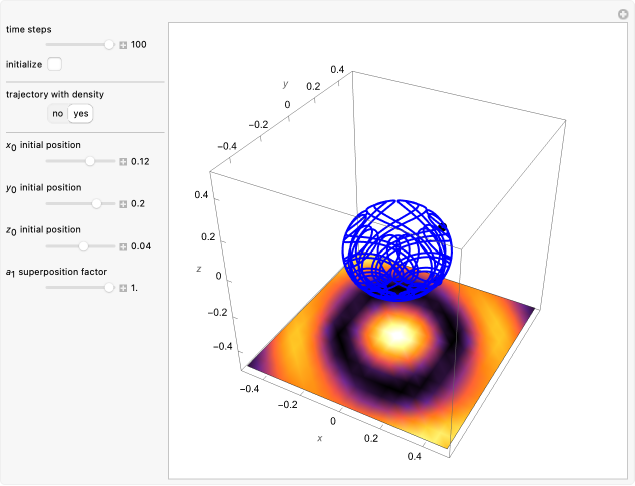Viewport: 635px width, 486px height.
Task: Select 'yes' for trajectory with density
Action: click(x=81, y=113)
